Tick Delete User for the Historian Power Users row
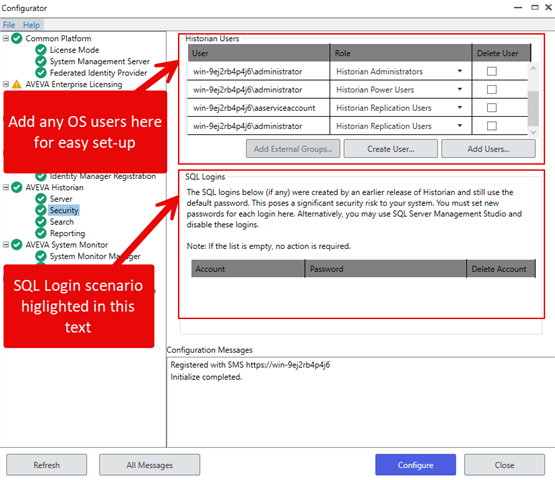Viewport: 555px width, 480px height. click(492, 90)
